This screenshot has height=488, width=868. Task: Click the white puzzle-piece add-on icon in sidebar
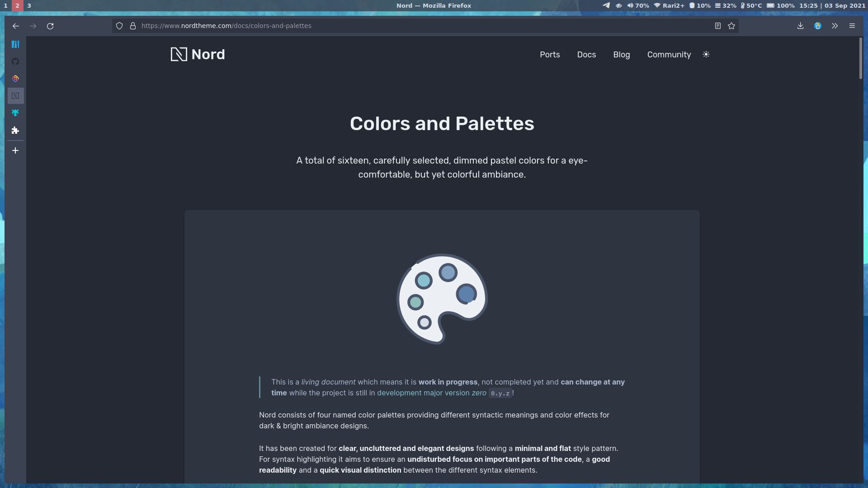tap(15, 131)
